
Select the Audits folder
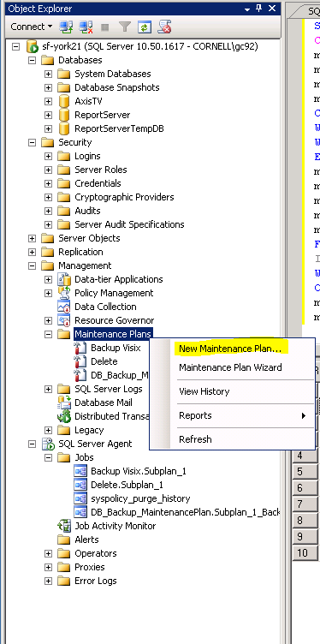tap(87, 211)
